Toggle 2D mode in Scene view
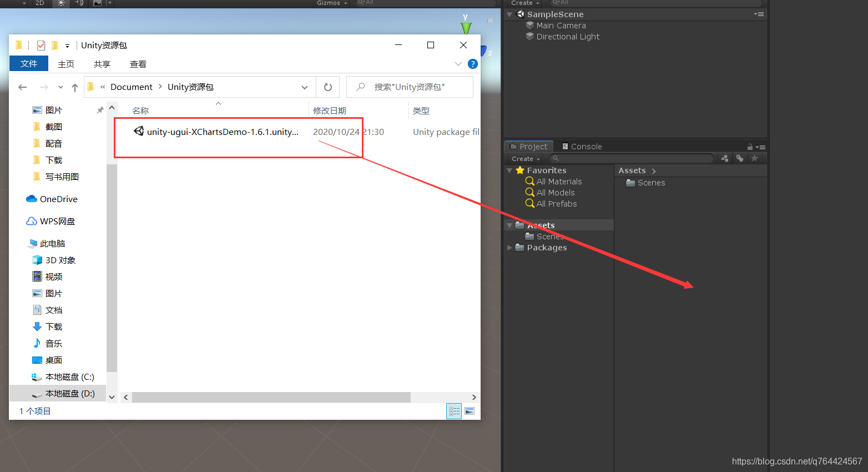 [x=40, y=3]
